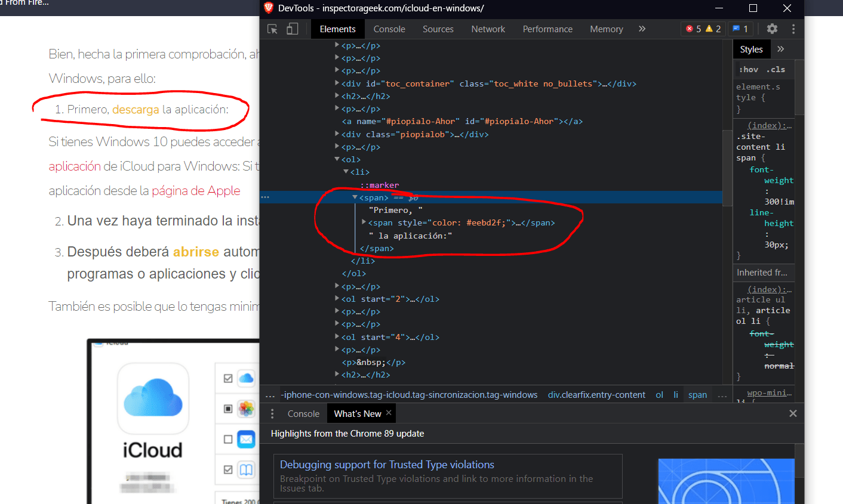This screenshot has height=504, width=843.
Task: Click the yellow warning count badge
Action: (x=713, y=29)
